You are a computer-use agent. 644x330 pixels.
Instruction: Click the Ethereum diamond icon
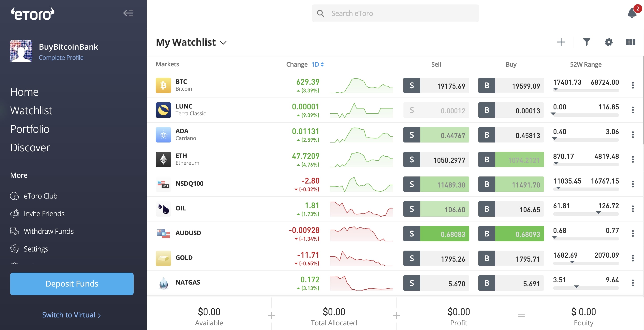click(163, 159)
